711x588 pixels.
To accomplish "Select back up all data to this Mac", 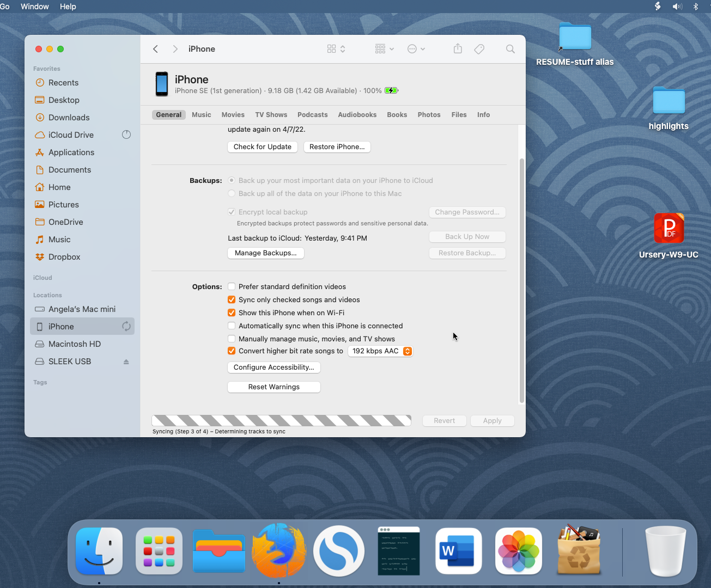I will [x=232, y=193].
